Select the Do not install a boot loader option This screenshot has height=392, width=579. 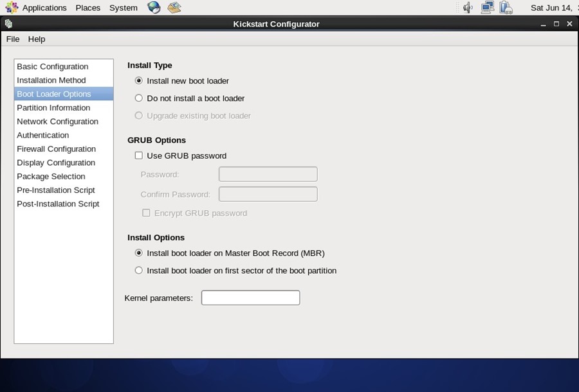(138, 98)
